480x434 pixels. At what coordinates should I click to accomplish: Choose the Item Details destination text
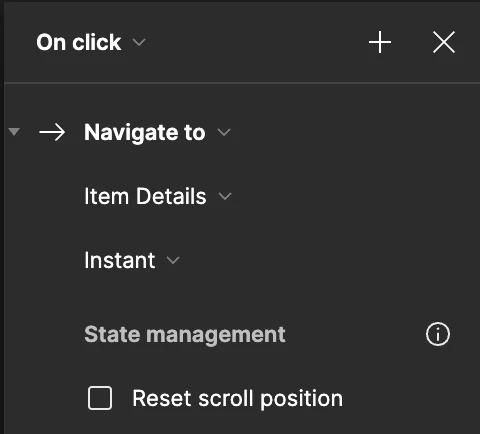[145, 196]
